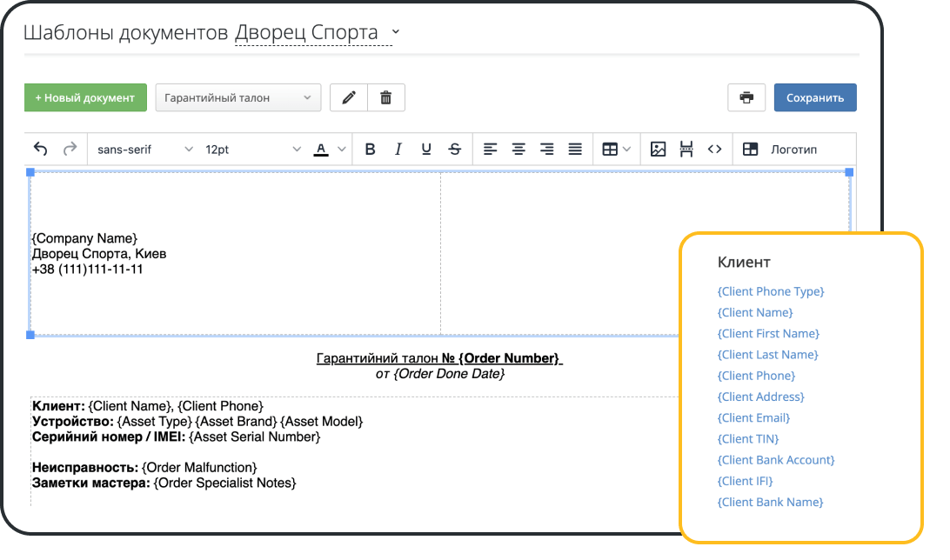
Task: Open the text color picker
Action: coord(322,149)
